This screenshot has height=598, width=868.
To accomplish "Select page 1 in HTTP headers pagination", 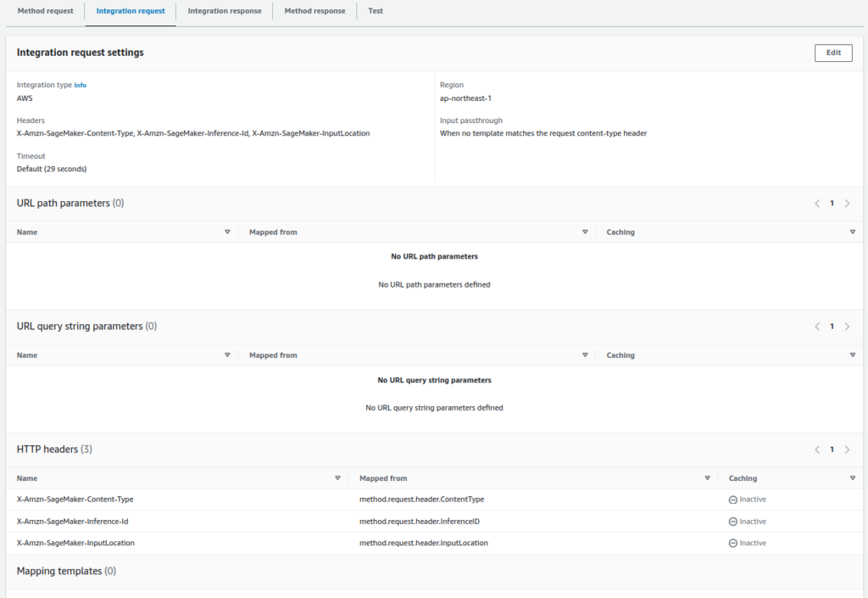I will pos(832,450).
